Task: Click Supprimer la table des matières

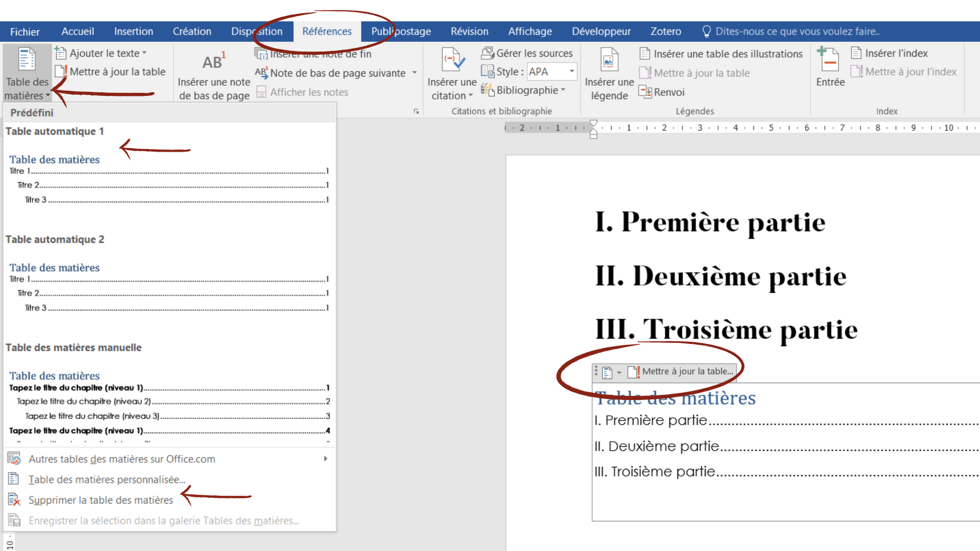Action: (101, 499)
